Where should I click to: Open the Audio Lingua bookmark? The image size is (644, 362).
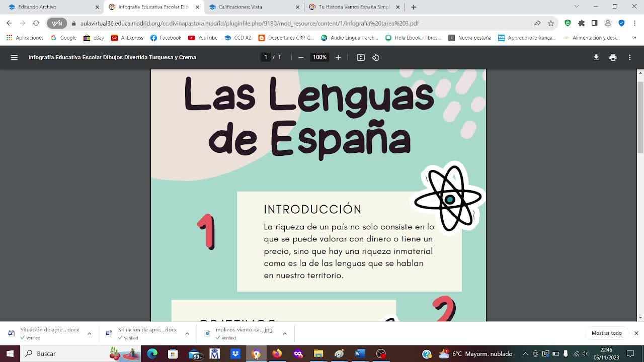click(349, 38)
